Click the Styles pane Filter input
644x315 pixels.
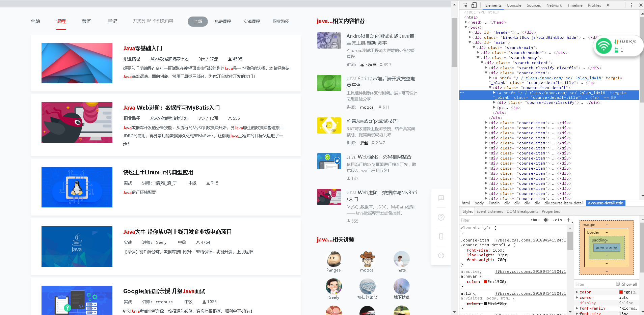493,220
